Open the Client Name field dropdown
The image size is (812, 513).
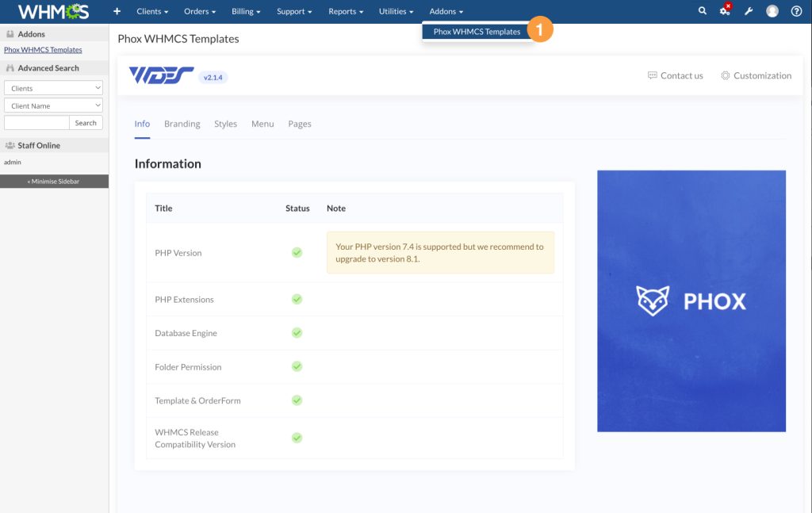[x=52, y=105]
